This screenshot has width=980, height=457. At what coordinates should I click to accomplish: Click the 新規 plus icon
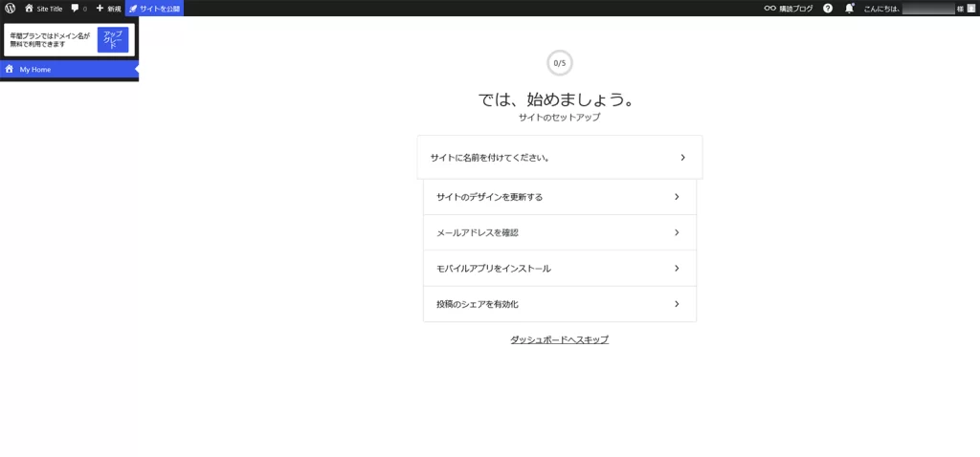tap(100, 8)
